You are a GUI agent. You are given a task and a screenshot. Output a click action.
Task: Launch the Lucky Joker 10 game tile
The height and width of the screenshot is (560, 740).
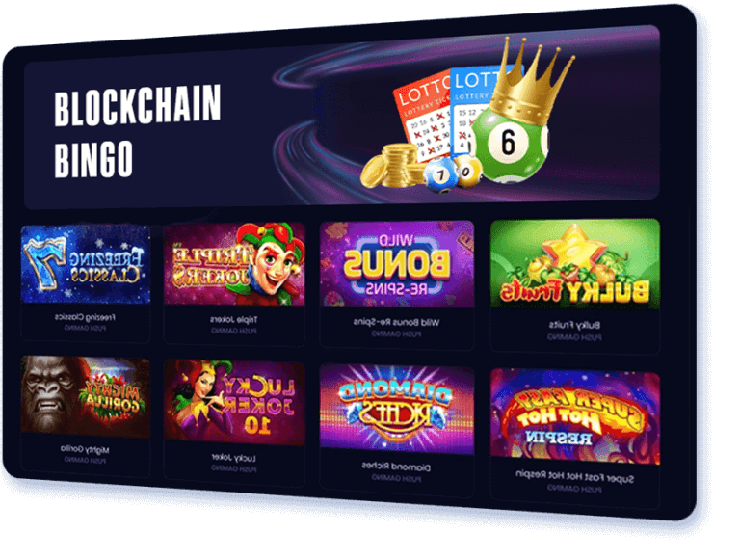(234, 403)
